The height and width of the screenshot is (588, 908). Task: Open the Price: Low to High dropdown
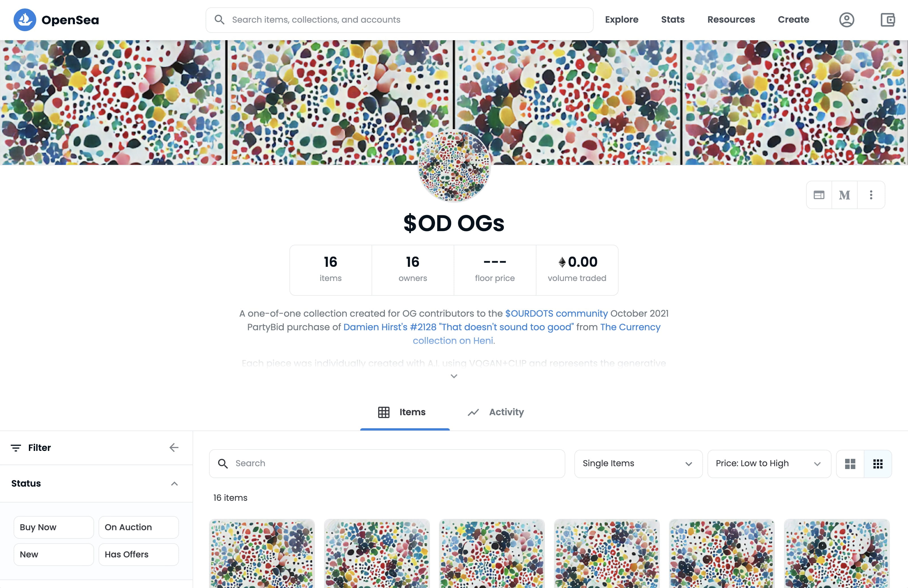coord(769,464)
